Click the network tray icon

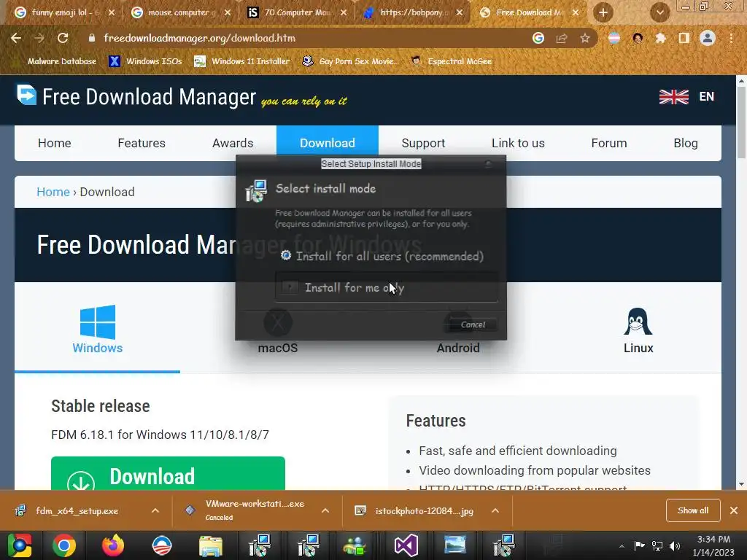coord(657,546)
